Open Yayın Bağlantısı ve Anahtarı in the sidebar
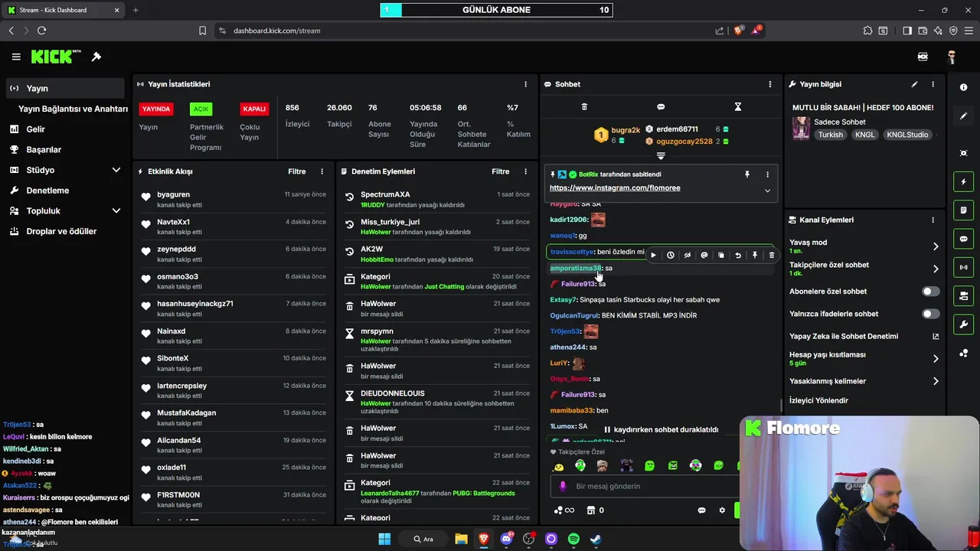Viewport: 980px width, 551px height. [73, 109]
